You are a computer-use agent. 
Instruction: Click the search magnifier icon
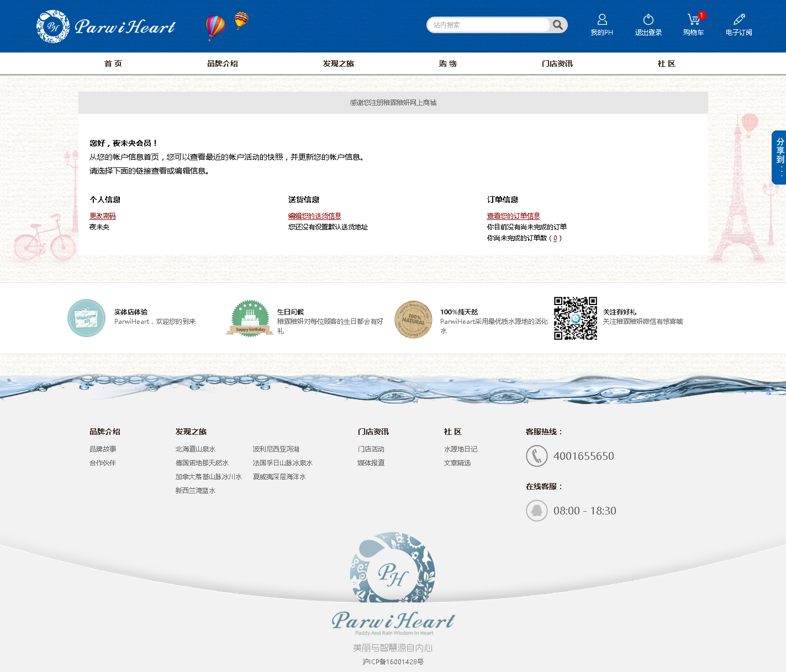coord(558,25)
